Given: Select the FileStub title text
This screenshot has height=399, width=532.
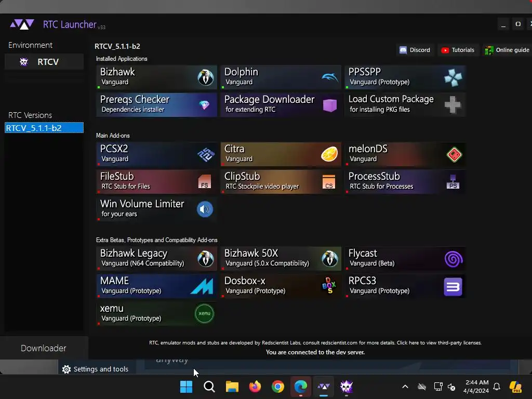Looking at the screenshot, I should click(x=117, y=176).
